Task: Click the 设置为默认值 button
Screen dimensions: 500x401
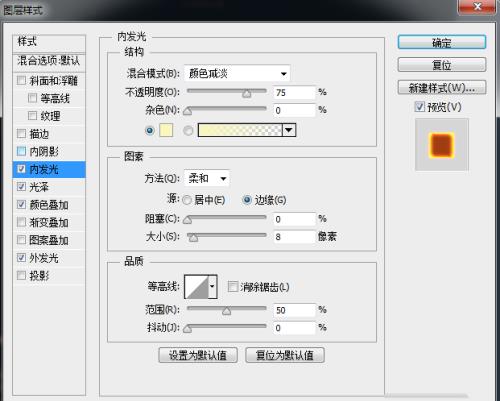Action: tap(198, 355)
